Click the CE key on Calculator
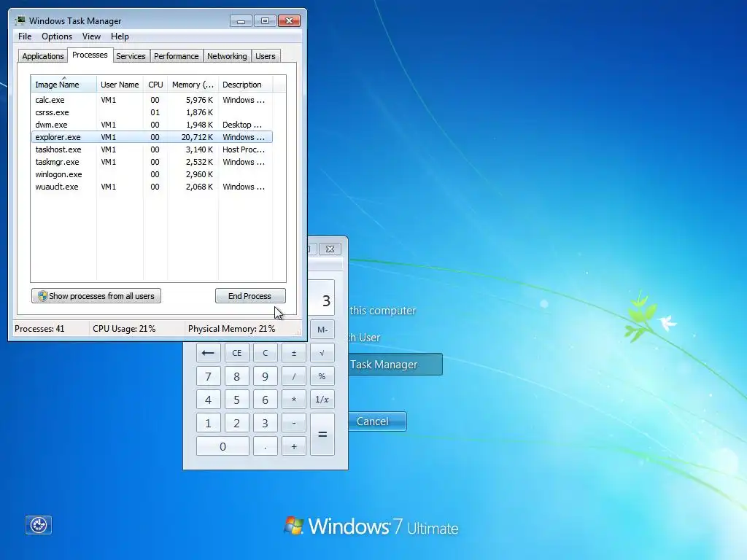This screenshot has height=560, width=747. click(237, 353)
